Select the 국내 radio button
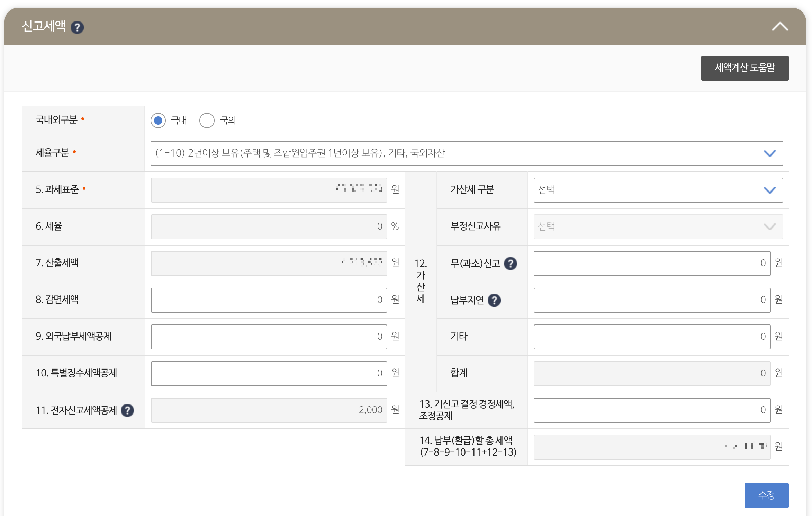The width and height of the screenshot is (812, 516). click(x=158, y=121)
